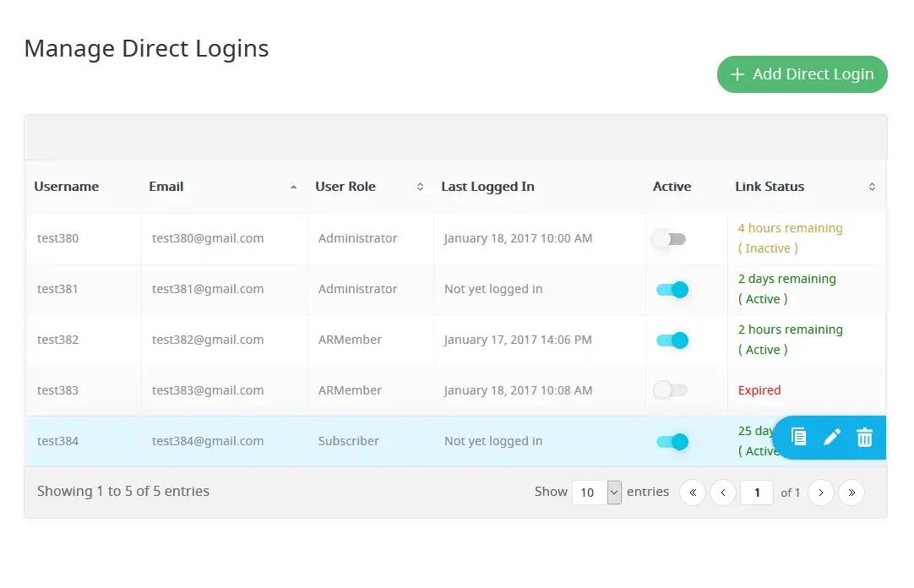The image size is (914, 588).
Task: Go to the next page of entries
Action: click(x=821, y=492)
